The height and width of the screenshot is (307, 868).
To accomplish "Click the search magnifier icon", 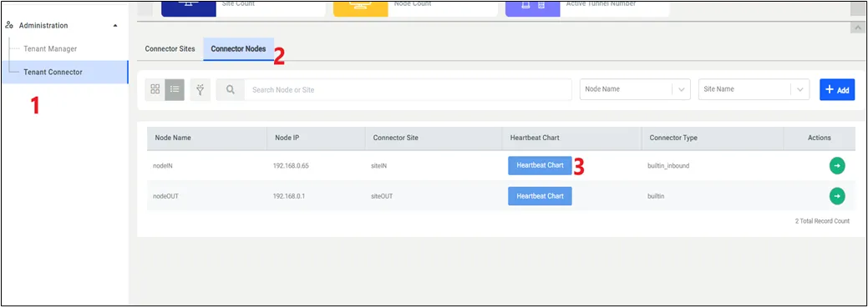I will (231, 89).
